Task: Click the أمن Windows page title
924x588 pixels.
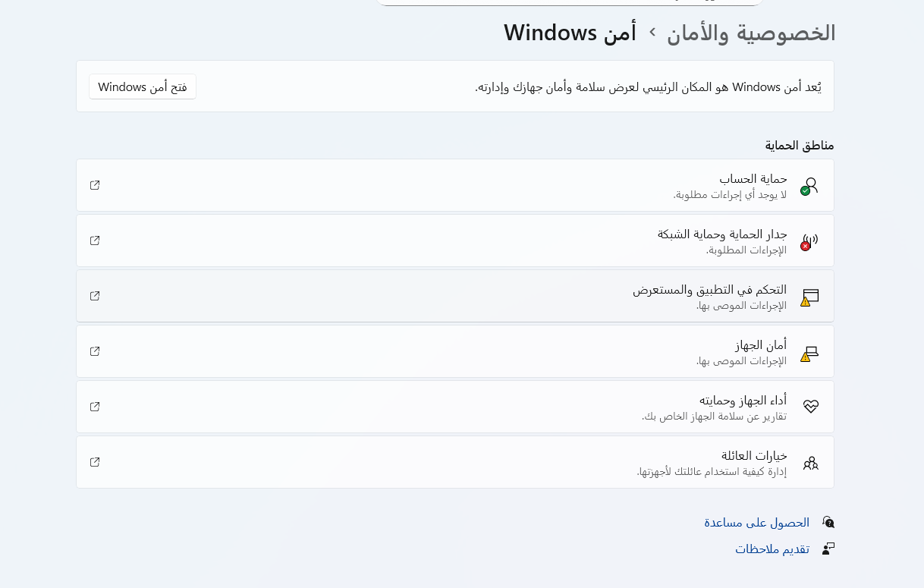Action: [570, 33]
